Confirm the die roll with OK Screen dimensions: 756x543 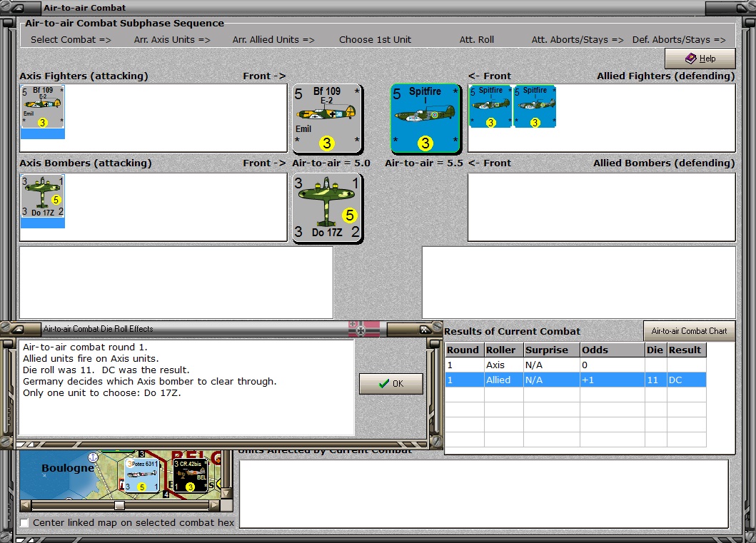tap(391, 383)
